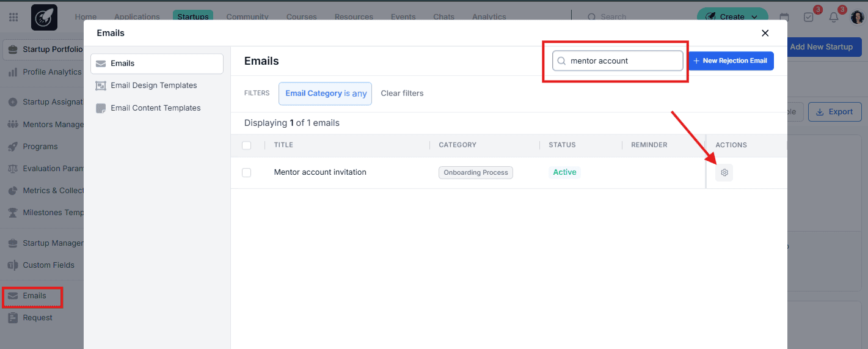
Task: Open the notifications bell icon
Action: point(833,17)
